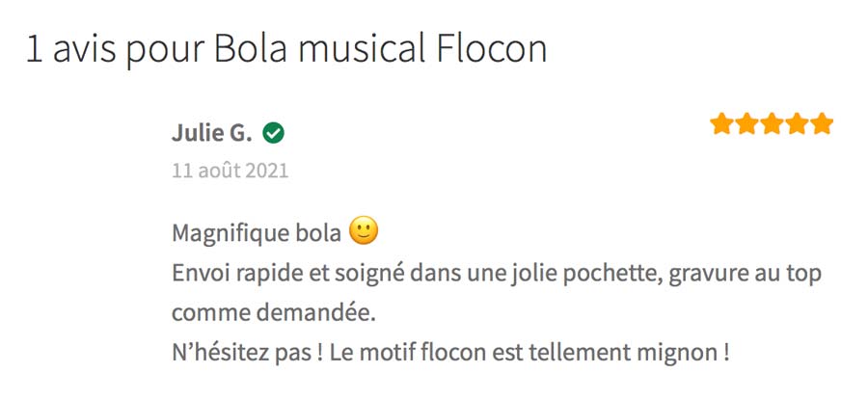Click the number 1 in the heading

tap(35, 50)
